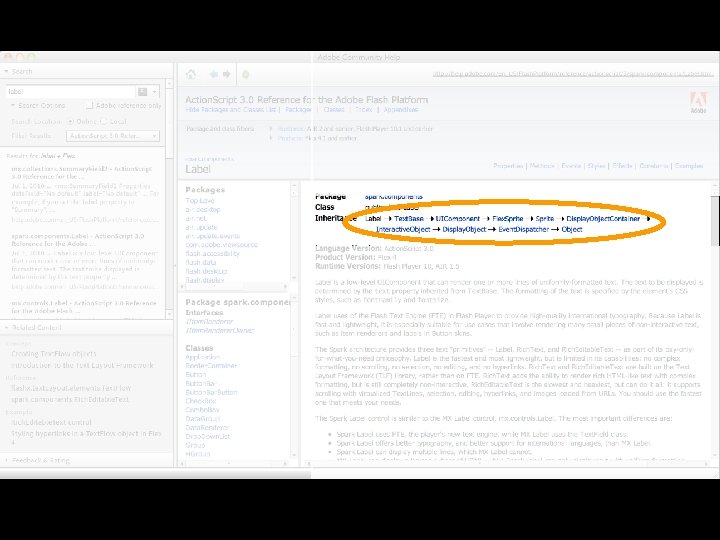Image resolution: width=720 pixels, height=540 pixels.
Task: Open the CheckBox class link
Action: pos(201,401)
